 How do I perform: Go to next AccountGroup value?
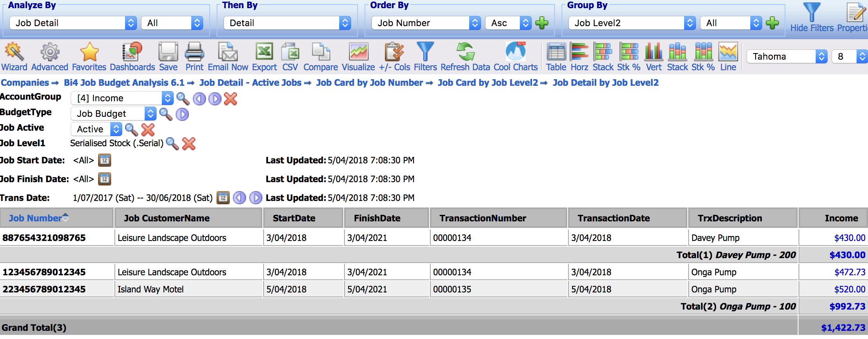click(x=215, y=98)
